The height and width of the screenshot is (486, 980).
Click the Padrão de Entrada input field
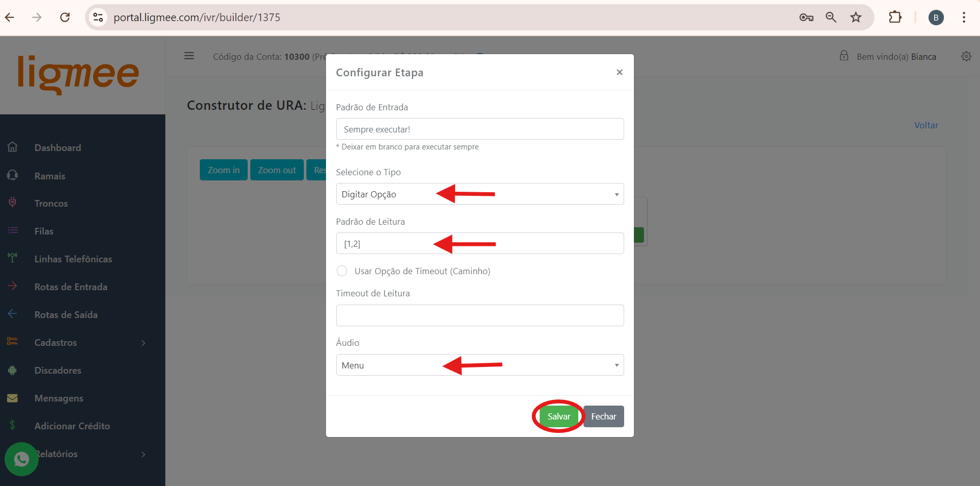pos(479,129)
